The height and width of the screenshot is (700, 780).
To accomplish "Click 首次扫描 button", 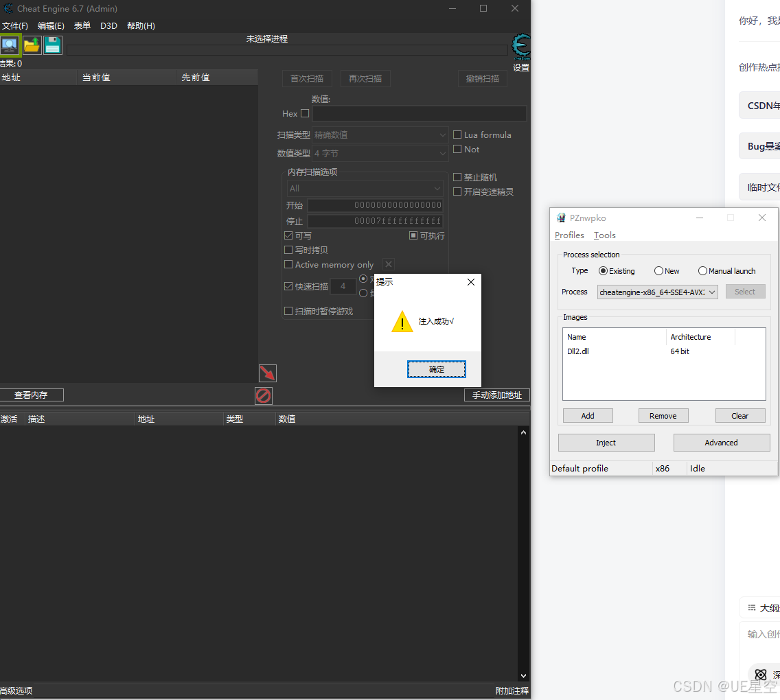I will pyautogui.click(x=307, y=78).
